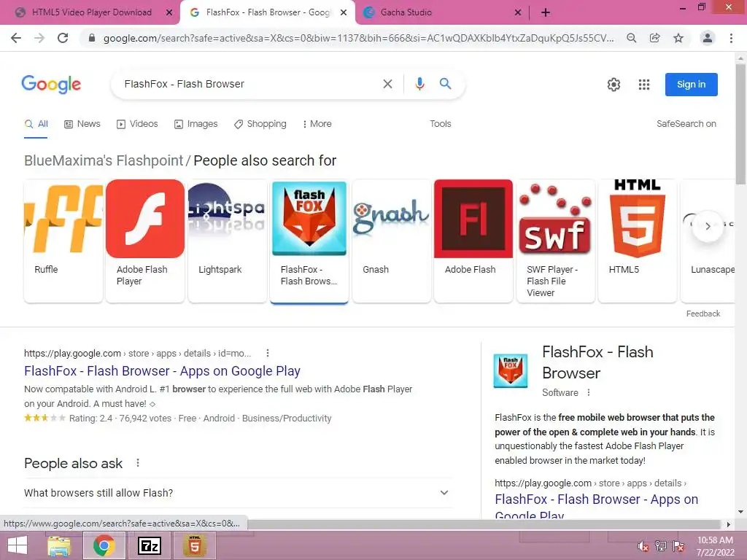Select the Images search filter
The height and width of the screenshot is (560, 747).
click(196, 124)
